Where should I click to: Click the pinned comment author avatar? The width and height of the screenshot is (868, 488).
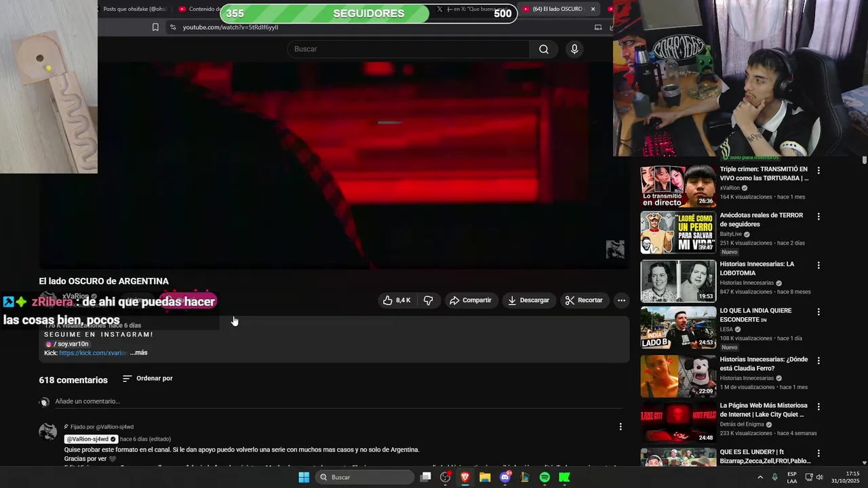47,432
